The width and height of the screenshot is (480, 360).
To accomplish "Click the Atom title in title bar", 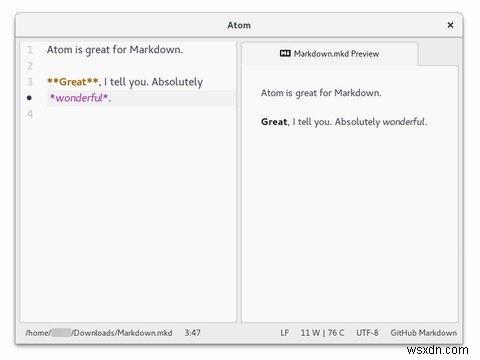I will coord(239,25).
